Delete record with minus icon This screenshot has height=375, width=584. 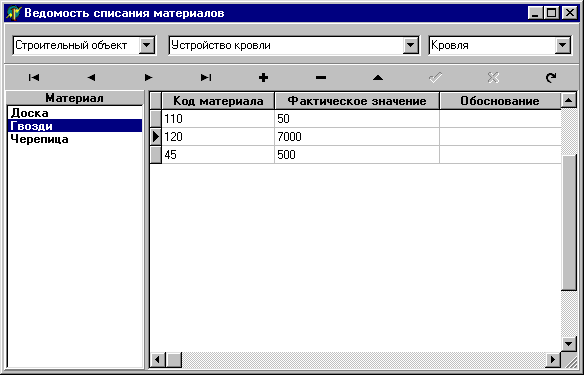click(321, 77)
